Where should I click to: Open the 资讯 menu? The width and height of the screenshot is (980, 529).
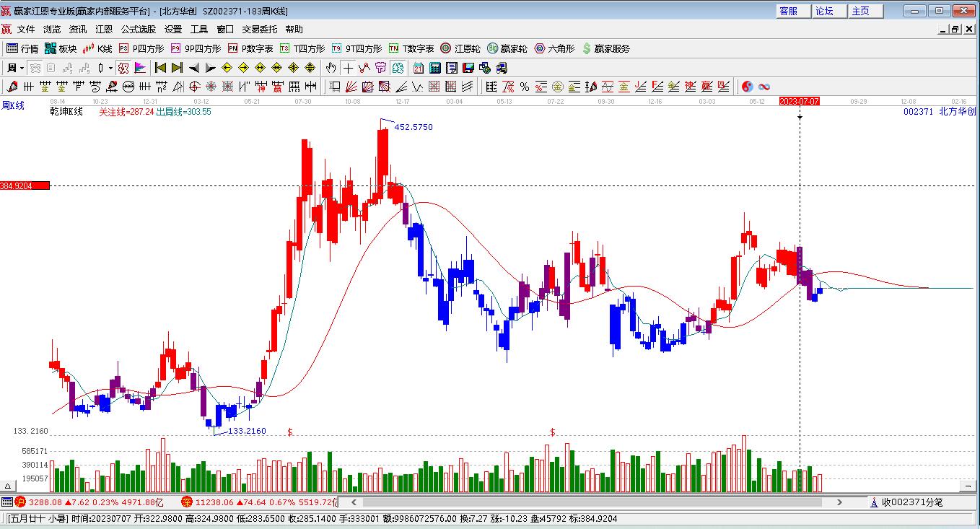tap(78, 30)
